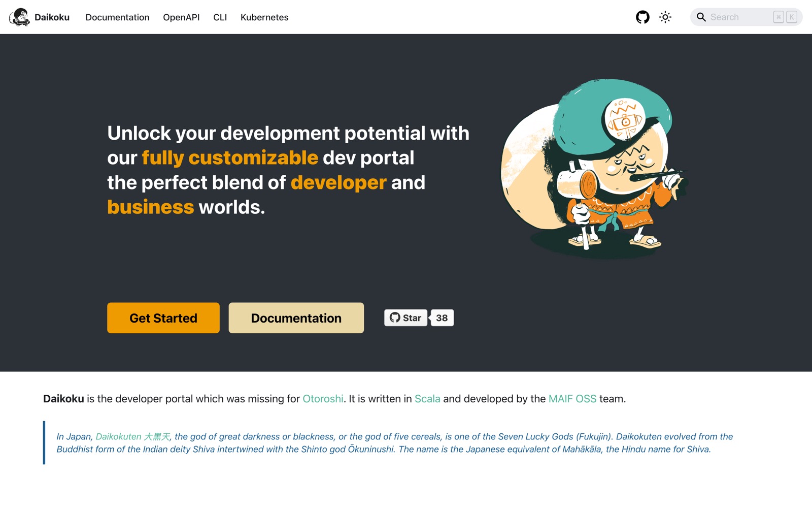Click the search magnifier icon
The width and height of the screenshot is (812, 508).
coord(701,17)
